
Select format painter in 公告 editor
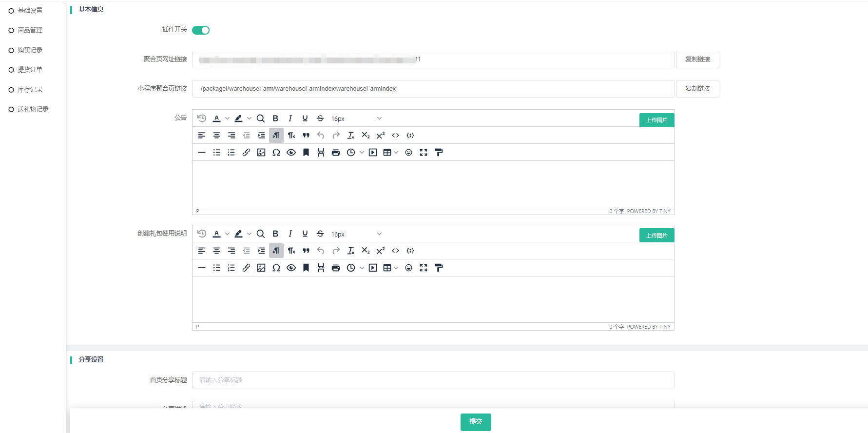click(x=439, y=153)
